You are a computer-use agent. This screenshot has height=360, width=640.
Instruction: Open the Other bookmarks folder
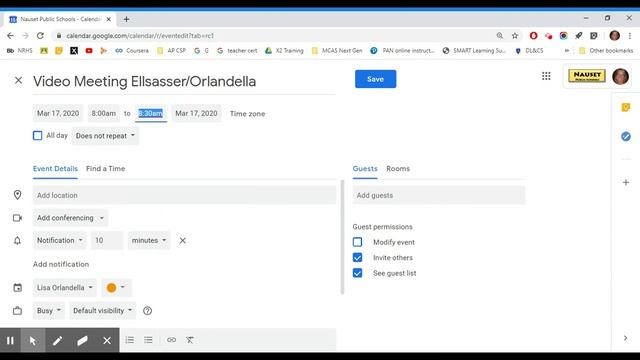tap(606, 51)
